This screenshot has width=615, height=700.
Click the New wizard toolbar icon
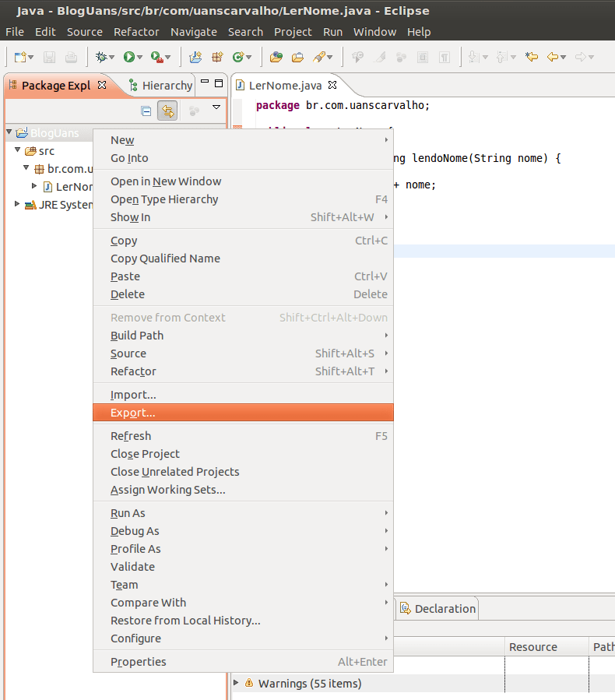[x=20, y=57]
